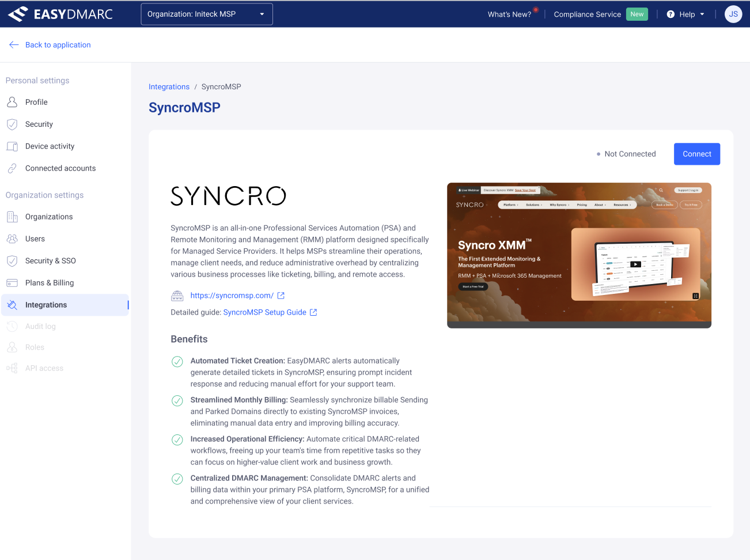Click the Benefits heading
The width and height of the screenshot is (750, 560).
click(189, 339)
